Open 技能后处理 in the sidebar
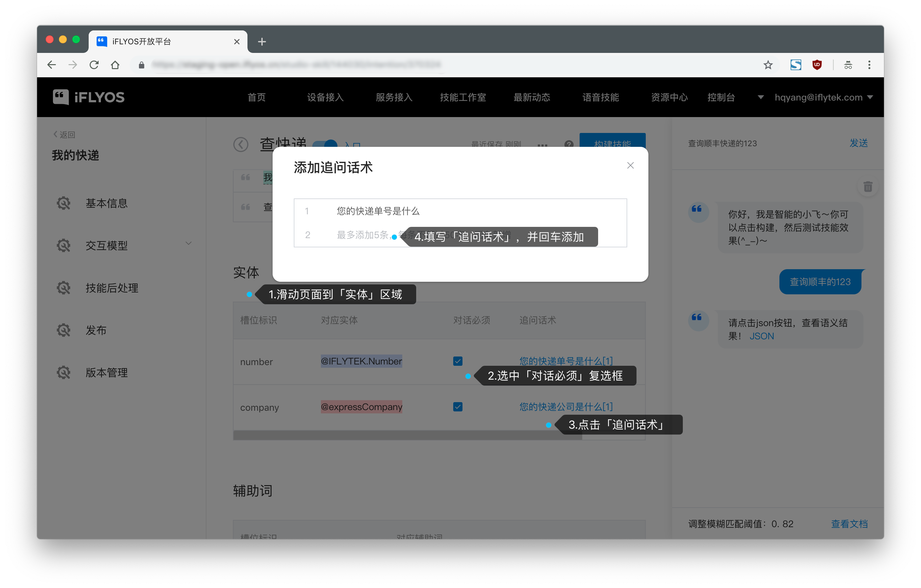Screen dimensions: 921x588 click(112, 288)
